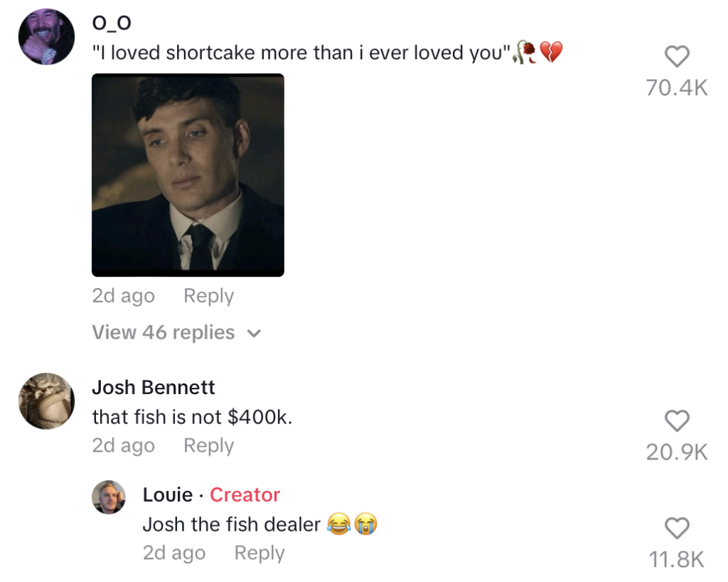Reply to Louie's fish dealer comment
This screenshot has width=728, height=582.
click(x=259, y=553)
